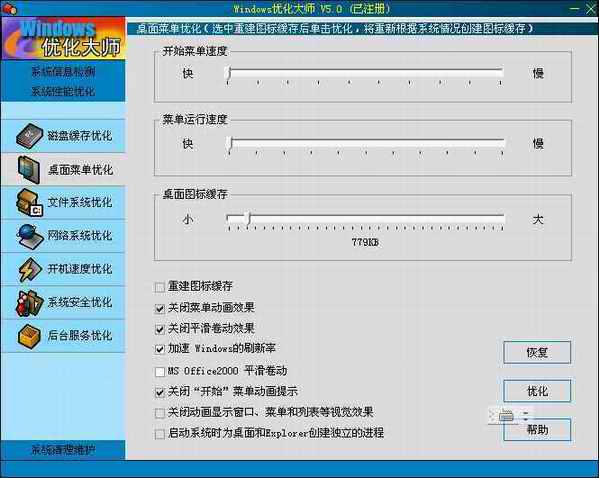Enable the 重建图标缓存 checkbox

pyautogui.click(x=160, y=287)
